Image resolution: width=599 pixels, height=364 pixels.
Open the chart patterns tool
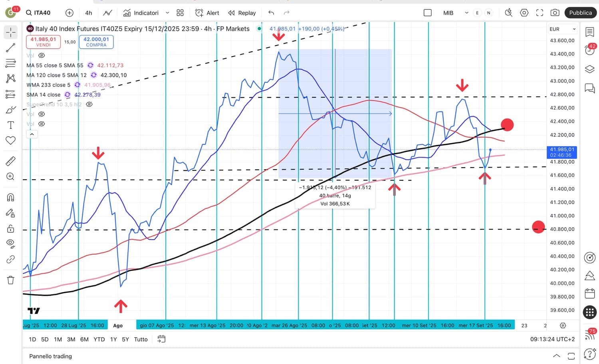click(11, 78)
